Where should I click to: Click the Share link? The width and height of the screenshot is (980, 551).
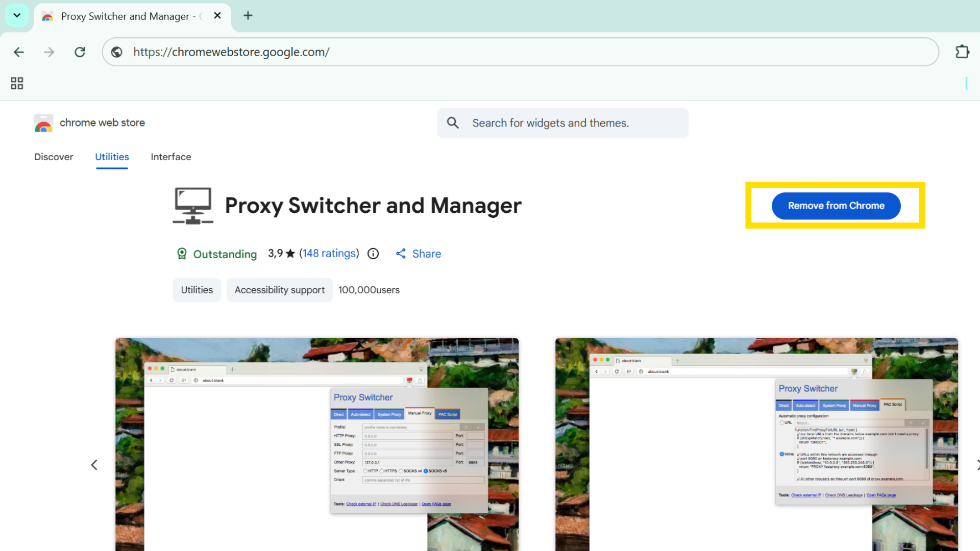coord(419,254)
